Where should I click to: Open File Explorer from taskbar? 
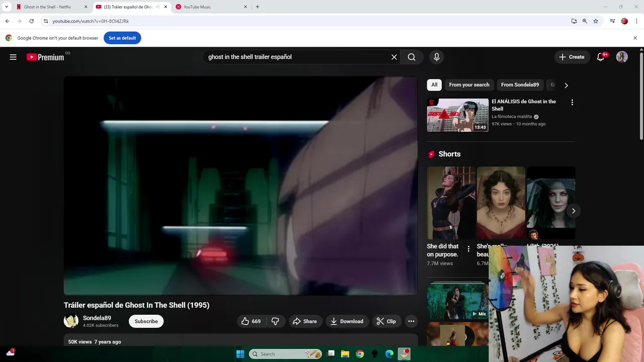(345, 354)
